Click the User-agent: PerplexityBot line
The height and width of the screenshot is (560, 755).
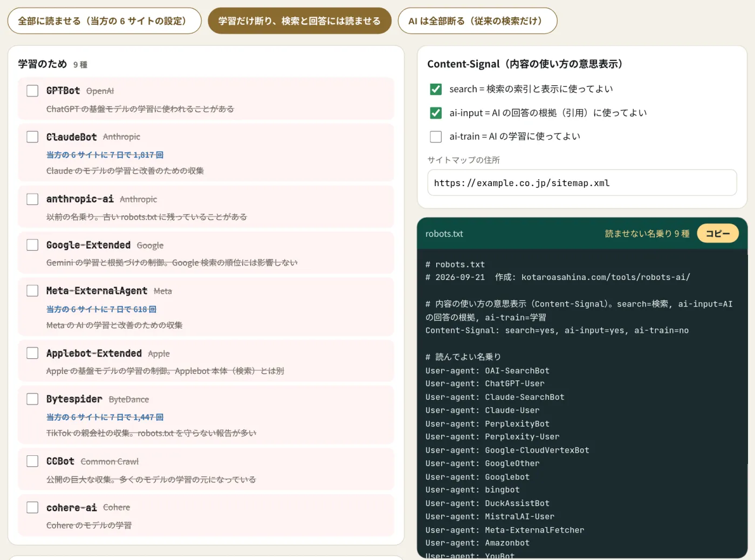click(488, 424)
